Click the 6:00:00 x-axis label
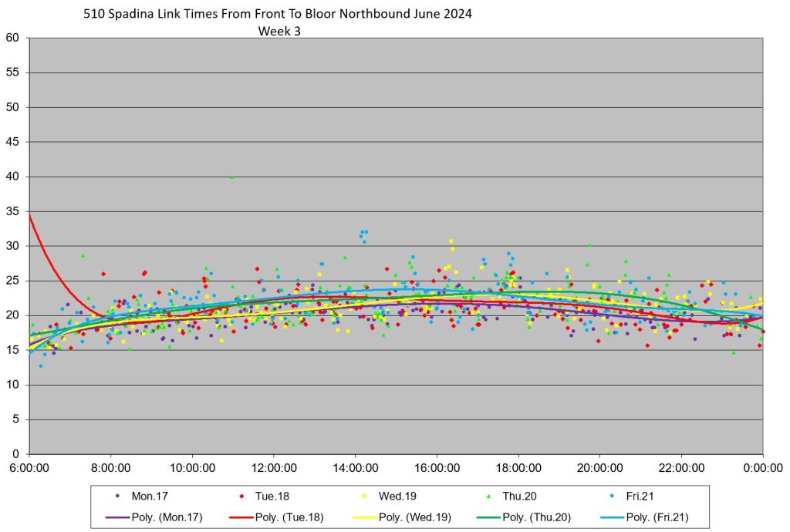Image resolution: width=790 pixels, height=532 pixels. click(29, 467)
